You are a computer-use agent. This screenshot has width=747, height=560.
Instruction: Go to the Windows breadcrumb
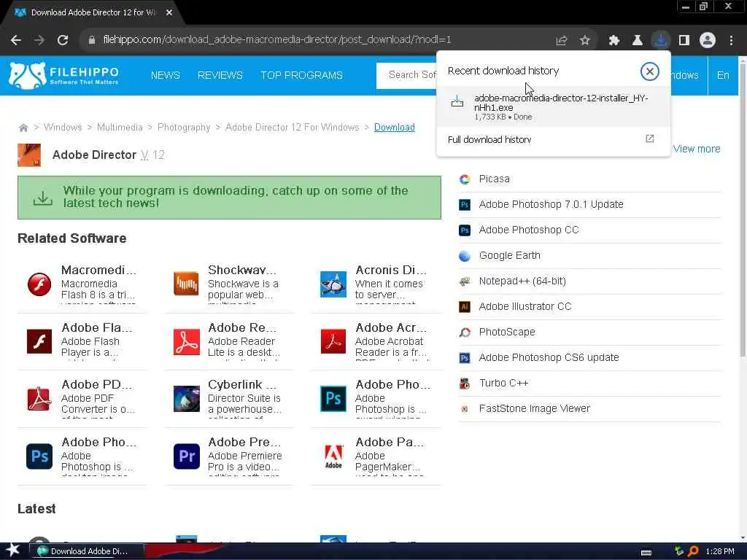[63, 127]
